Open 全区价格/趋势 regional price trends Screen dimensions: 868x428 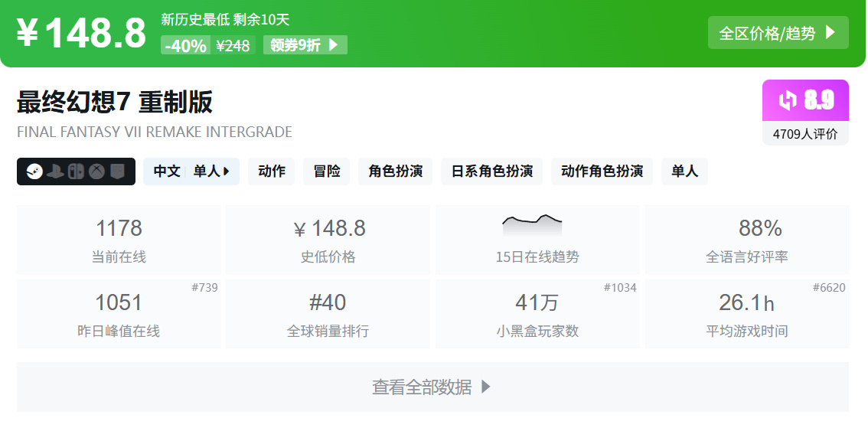click(x=778, y=33)
